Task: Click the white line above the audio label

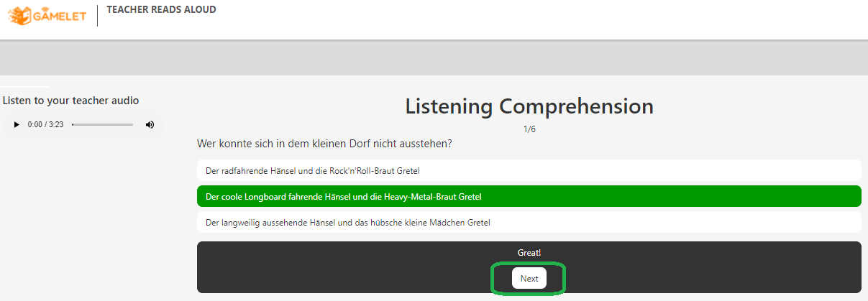Action: pos(24,86)
